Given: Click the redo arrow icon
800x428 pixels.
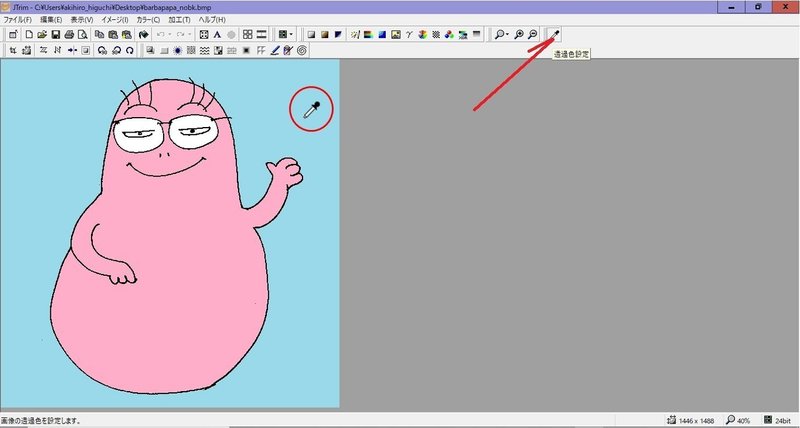Looking at the screenshot, I should pyautogui.click(x=181, y=35).
